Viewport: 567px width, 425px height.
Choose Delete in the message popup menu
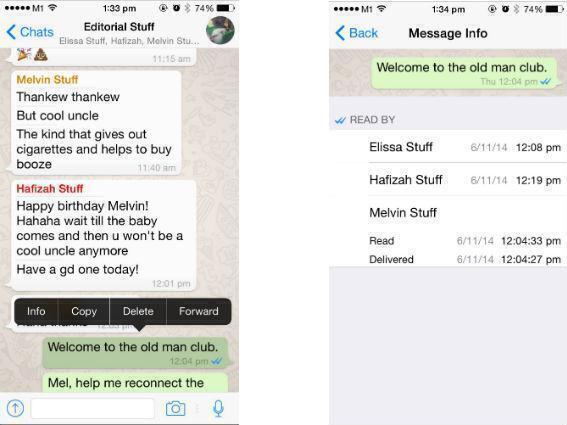138,311
